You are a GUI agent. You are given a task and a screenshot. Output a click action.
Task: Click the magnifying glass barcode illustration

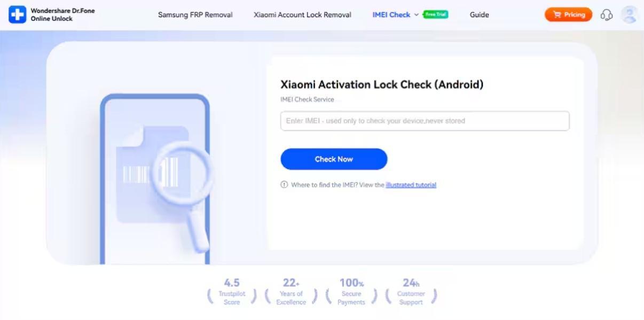182,192
